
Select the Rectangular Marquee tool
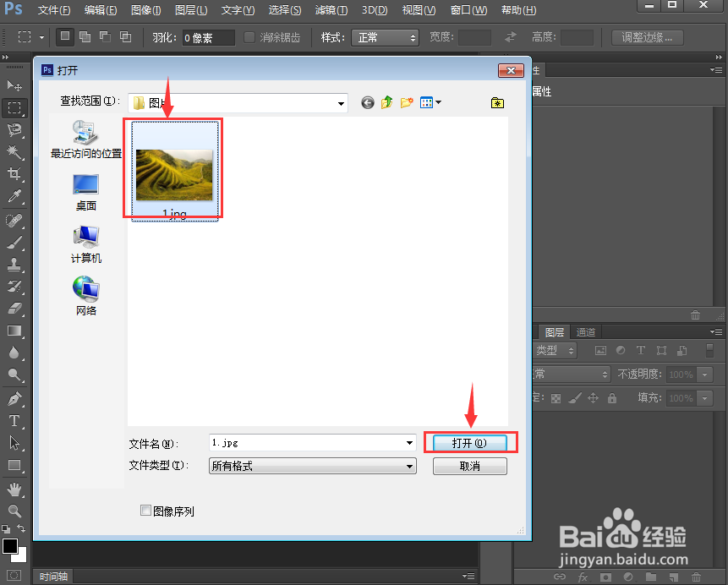point(14,107)
